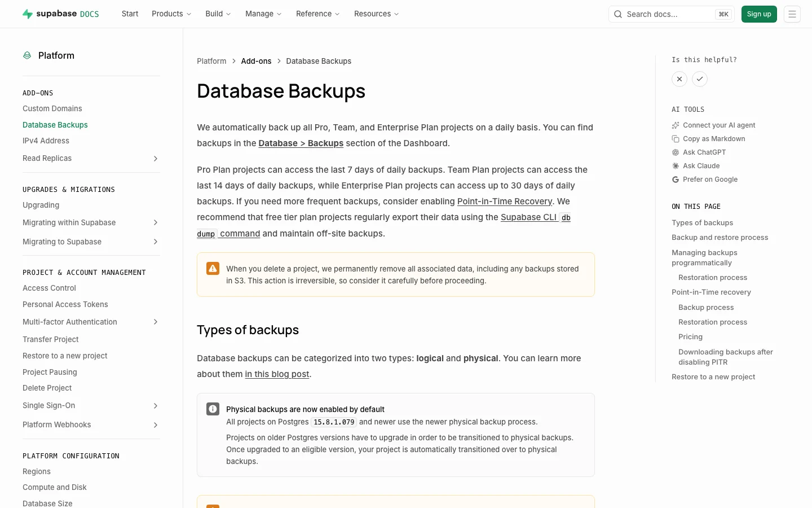The height and width of the screenshot is (508, 812).
Task: Open Custom Domains in sidebar
Action: 52,108
